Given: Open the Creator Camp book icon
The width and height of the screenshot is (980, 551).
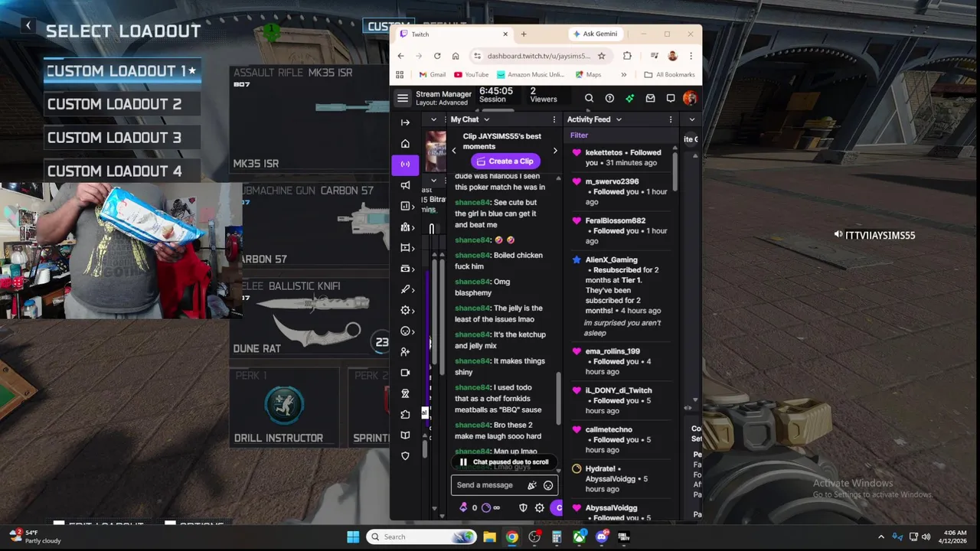Looking at the screenshot, I should pos(405,435).
